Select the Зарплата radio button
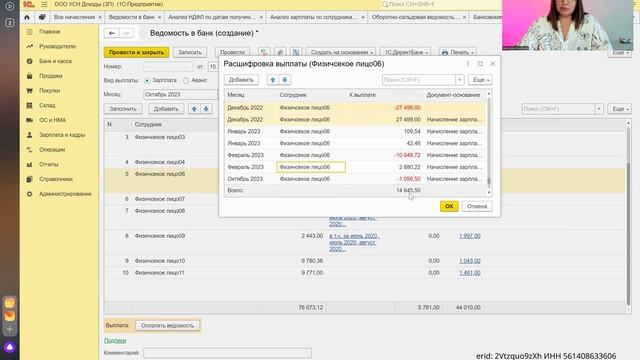This screenshot has width=640, height=360. (x=147, y=80)
